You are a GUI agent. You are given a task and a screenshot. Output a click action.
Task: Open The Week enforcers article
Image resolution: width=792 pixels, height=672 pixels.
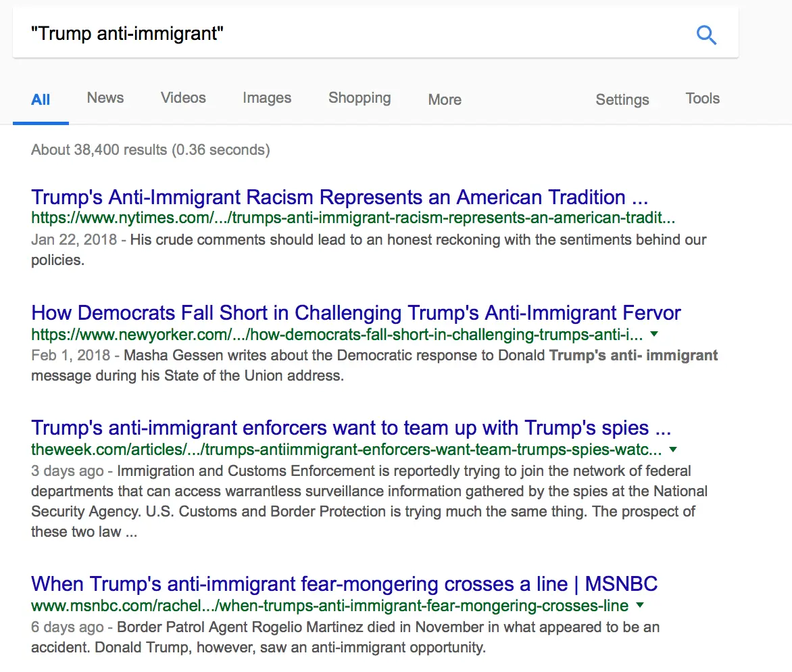(x=349, y=427)
